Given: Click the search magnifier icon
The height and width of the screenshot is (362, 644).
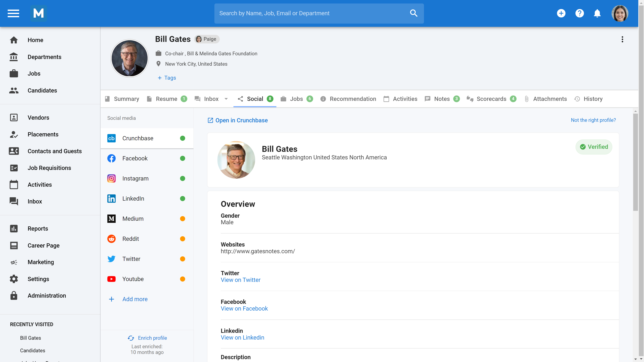Looking at the screenshot, I should (414, 13).
